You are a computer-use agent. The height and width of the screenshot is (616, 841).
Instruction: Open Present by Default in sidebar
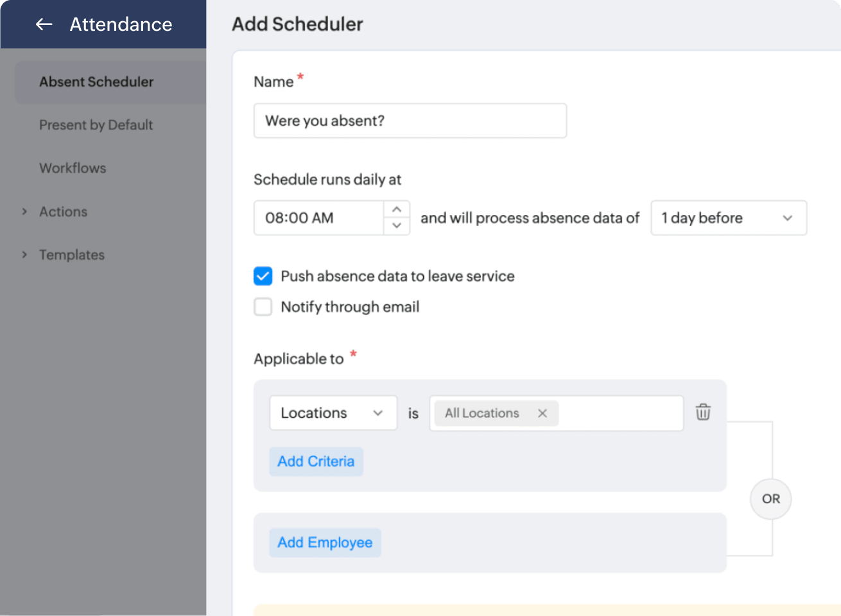point(96,125)
